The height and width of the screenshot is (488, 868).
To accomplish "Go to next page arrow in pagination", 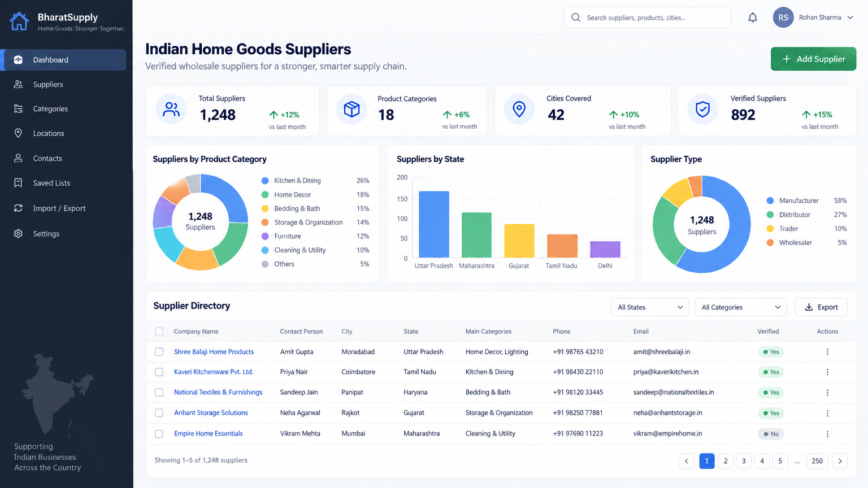I will click(x=840, y=461).
